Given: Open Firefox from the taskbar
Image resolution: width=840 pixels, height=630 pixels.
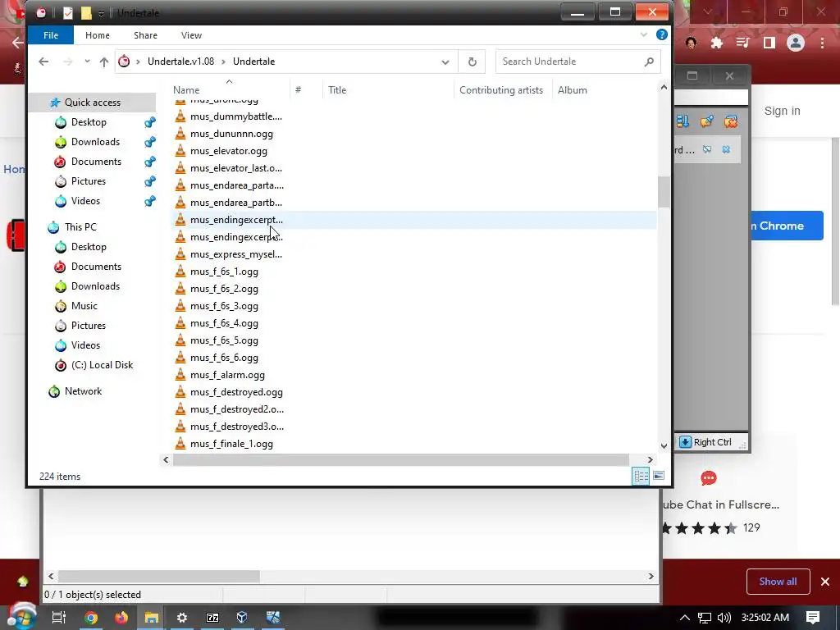Looking at the screenshot, I should click(x=121, y=618).
